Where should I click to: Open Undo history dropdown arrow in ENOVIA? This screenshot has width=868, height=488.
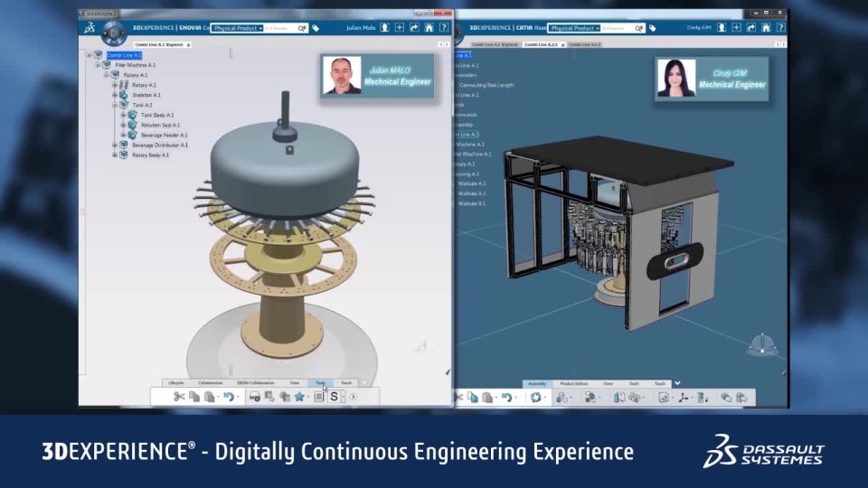[x=238, y=397]
